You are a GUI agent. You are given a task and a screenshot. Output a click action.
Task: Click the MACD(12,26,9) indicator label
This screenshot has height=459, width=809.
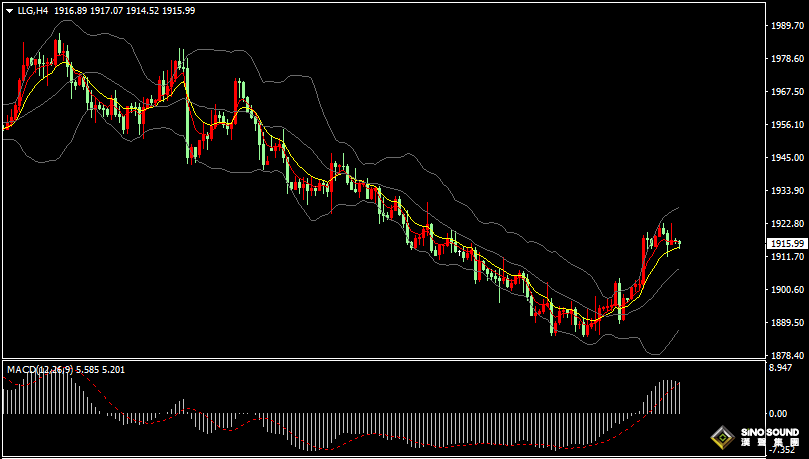pos(37,370)
